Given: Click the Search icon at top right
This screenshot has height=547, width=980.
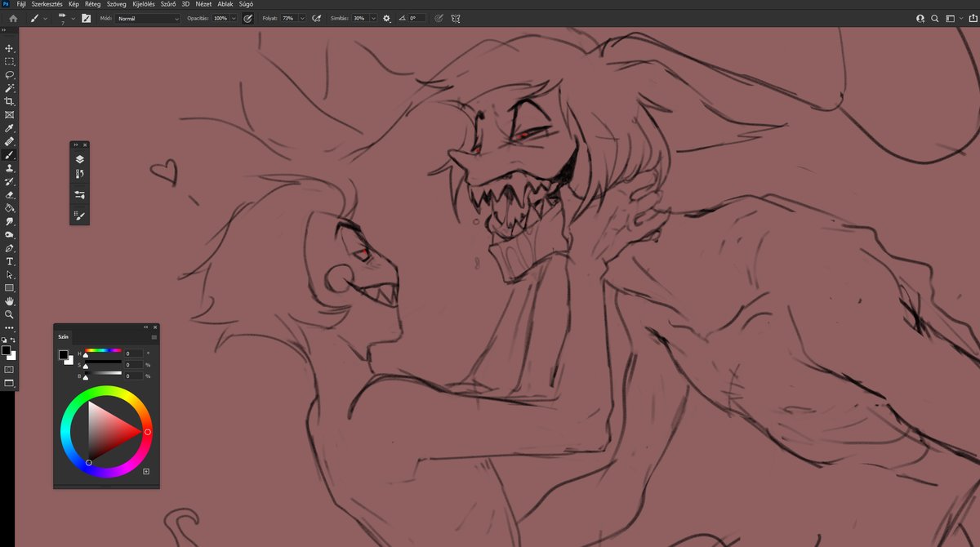Looking at the screenshot, I should click(x=935, y=18).
